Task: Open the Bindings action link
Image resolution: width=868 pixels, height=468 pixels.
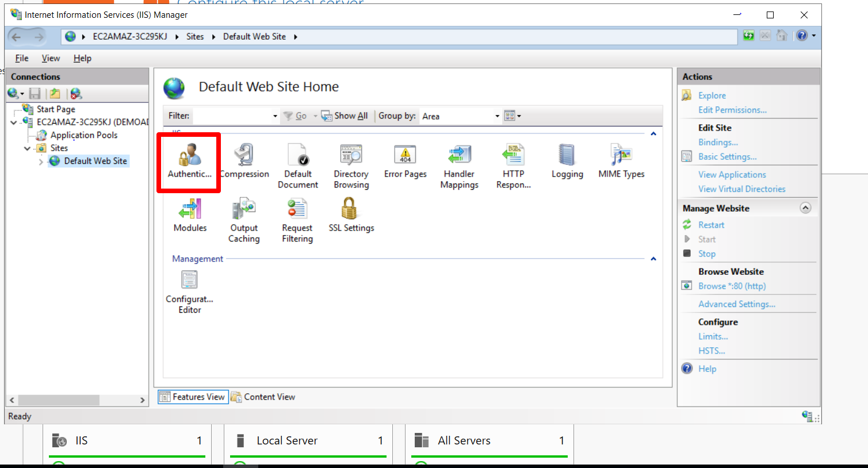Action: click(x=718, y=142)
